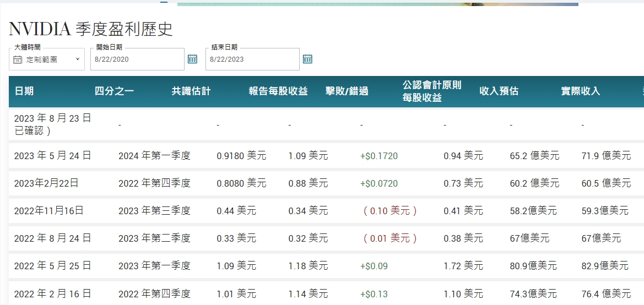Click revenue estimate 60.2 億美元

tap(534, 183)
